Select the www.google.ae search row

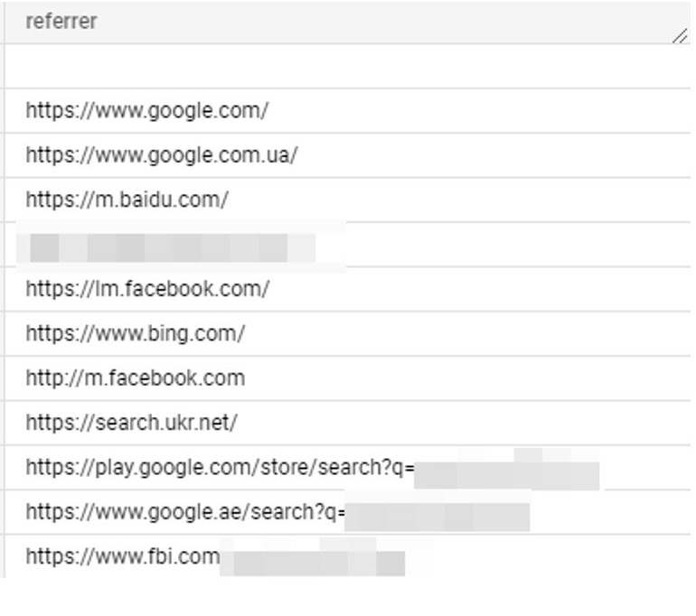(x=348, y=512)
